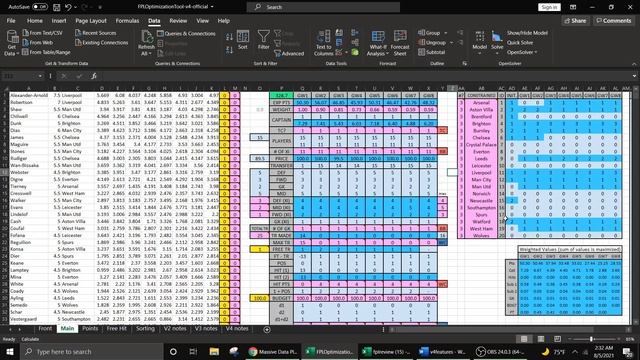Viewport: 640px width, 360px height.
Task: Click the Refresh All icon
Action: pos(146,37)
